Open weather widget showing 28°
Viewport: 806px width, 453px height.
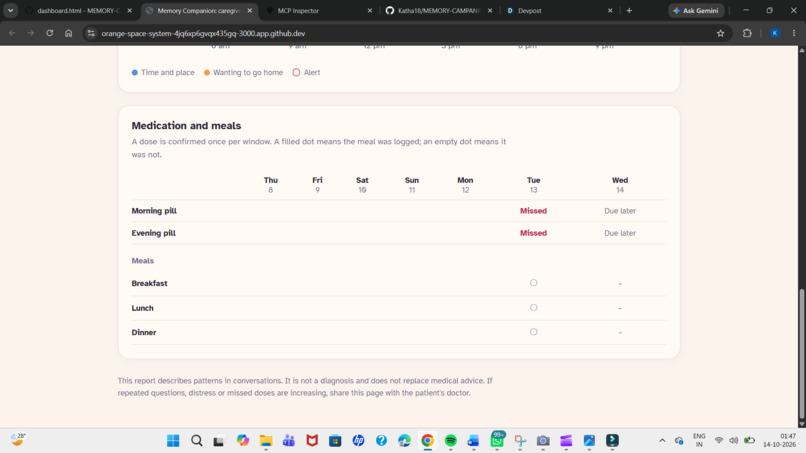point(19,440)
